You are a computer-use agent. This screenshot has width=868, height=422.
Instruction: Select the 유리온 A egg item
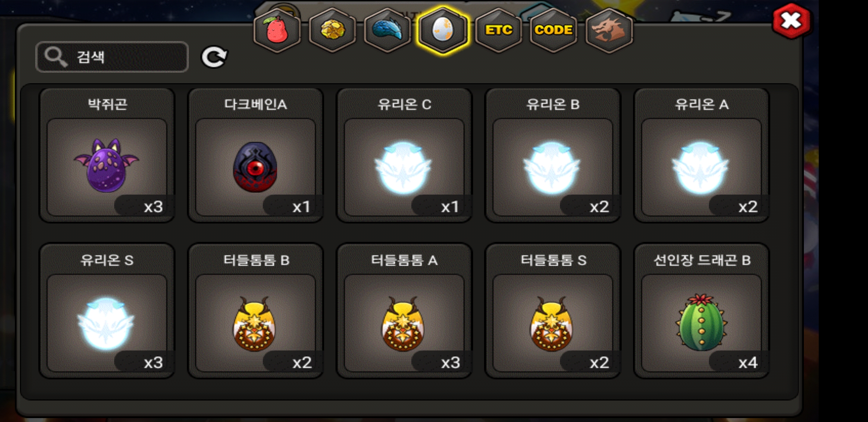tap(701, 156)
